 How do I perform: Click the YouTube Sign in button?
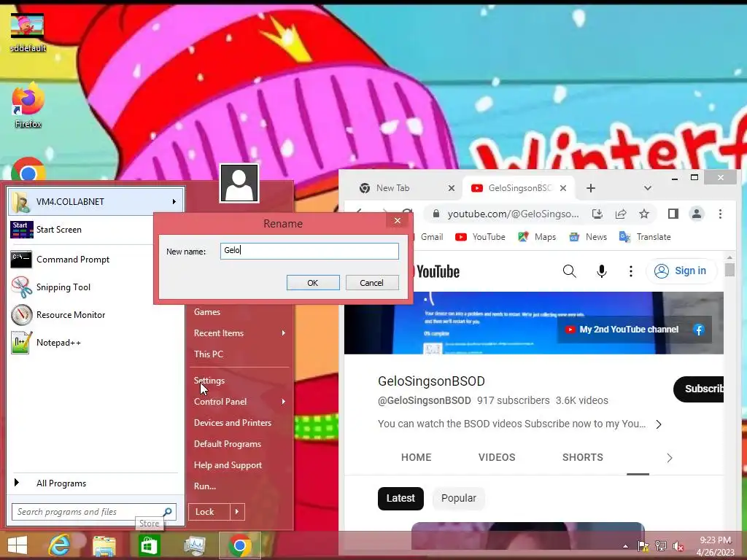pyautogui.click(x=681, y=271)
